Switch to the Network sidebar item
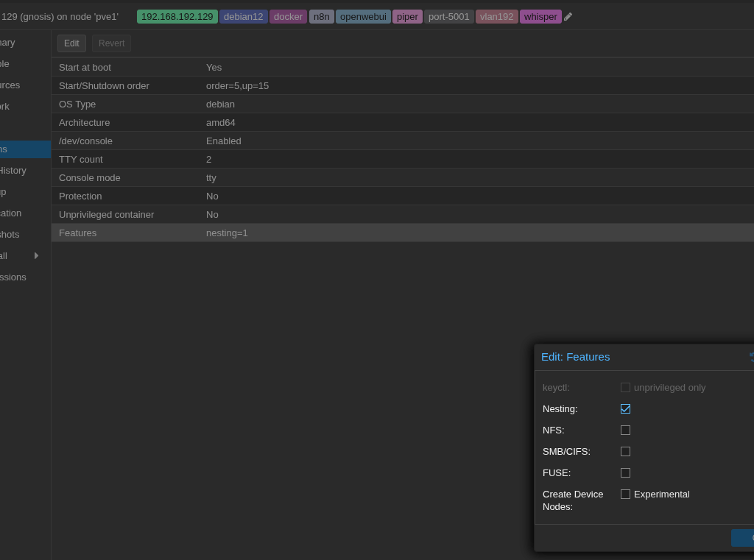Image resolution: width=754 pixels, height=560 pixels. click(5, 106)
